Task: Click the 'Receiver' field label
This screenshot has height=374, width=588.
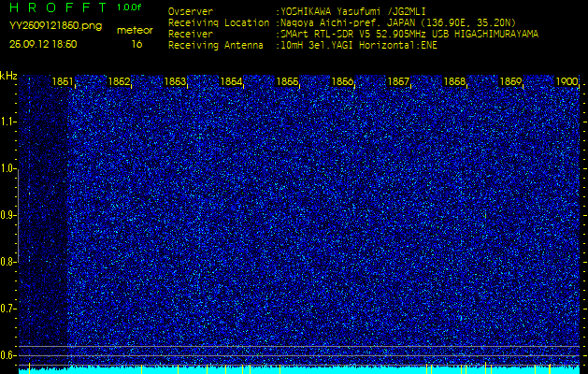Action: 191,35
